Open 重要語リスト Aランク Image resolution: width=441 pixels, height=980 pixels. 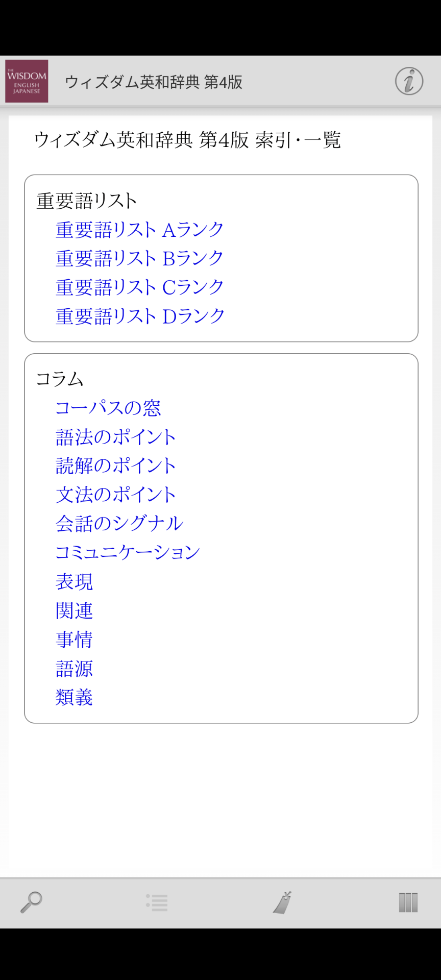point(139,230)
